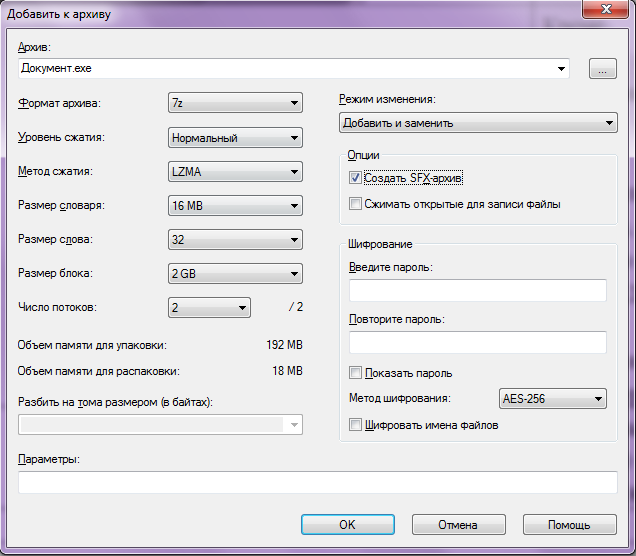The height and width of the screenshot is (556, 636).
Task: Open Размер блока 2 GB dropdown
Action: tap(235, 274)
